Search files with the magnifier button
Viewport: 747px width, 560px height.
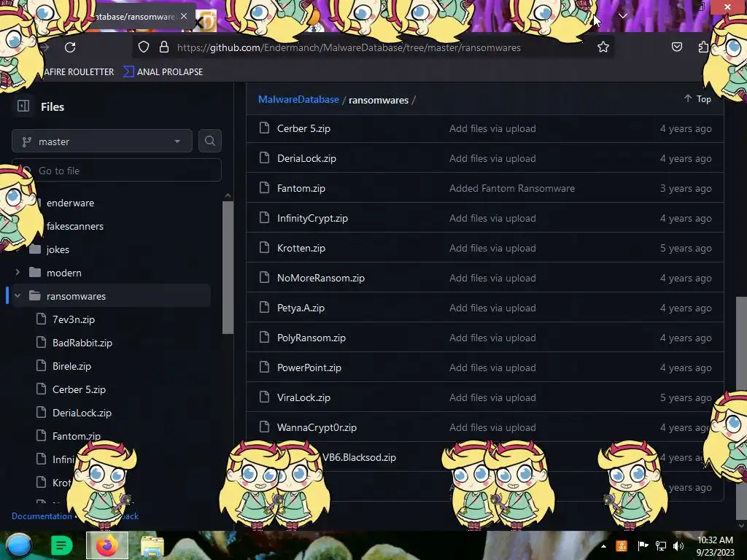tap(209, 141)
